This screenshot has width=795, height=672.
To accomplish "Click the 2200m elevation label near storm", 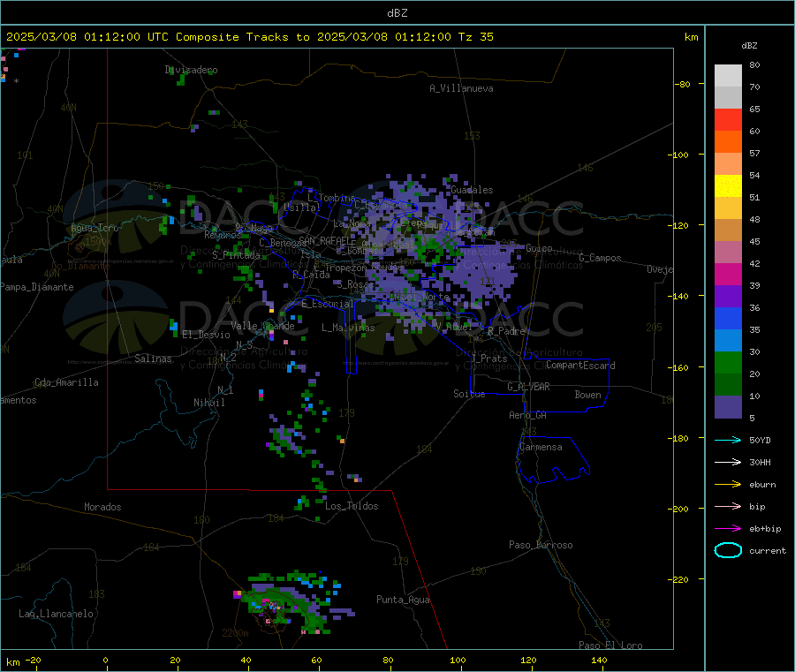I will point(235,633).
